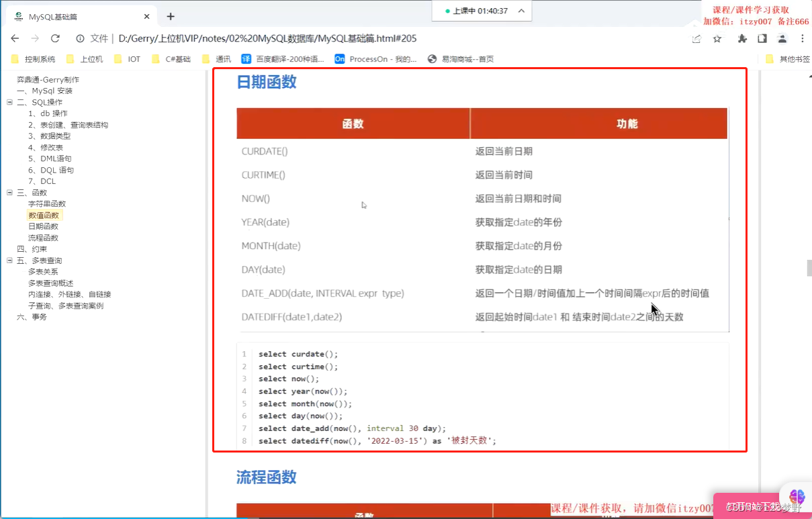Open the 通讯 bookmarks folder
Viewport: 812px width, 519px height.
pos(216,59)
